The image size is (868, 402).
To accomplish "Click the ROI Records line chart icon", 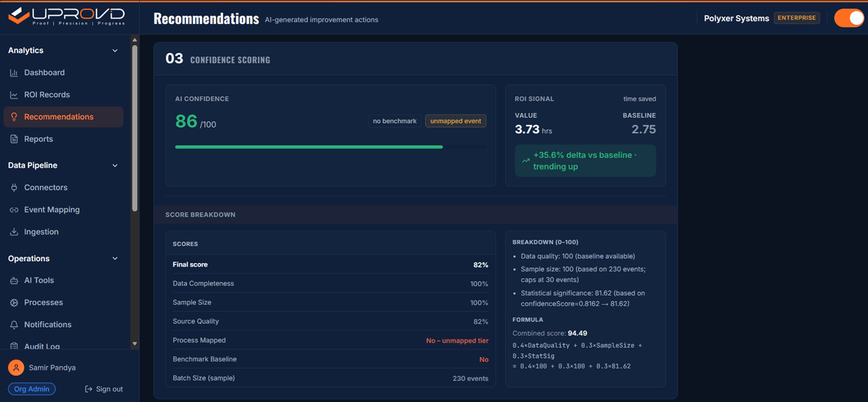I will 14,95.
